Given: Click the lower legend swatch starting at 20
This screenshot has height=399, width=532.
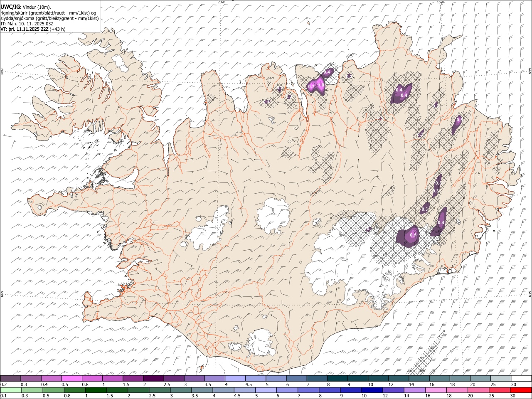Looking at the screenshot, I should (478, 390).
